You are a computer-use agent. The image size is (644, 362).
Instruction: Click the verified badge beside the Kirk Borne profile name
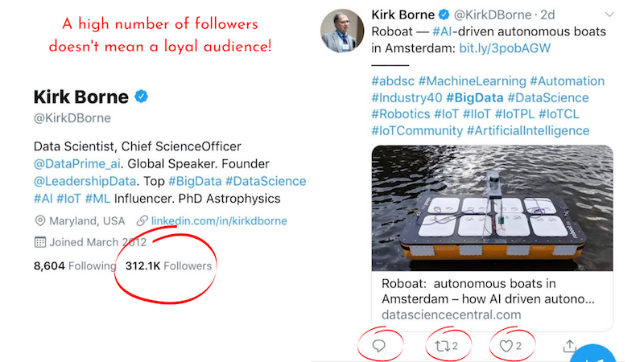pyautogui.click(x=141, y=97)
